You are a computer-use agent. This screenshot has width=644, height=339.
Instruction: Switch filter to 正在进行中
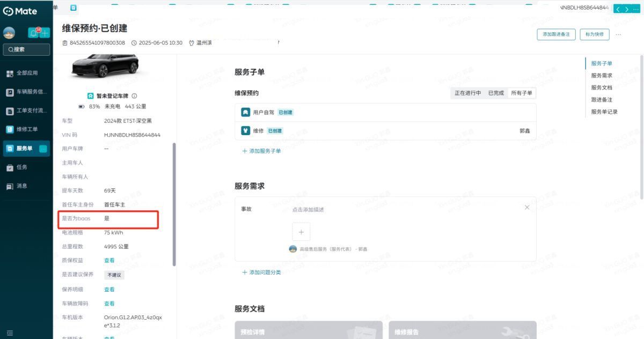click(x=467, y=93)
